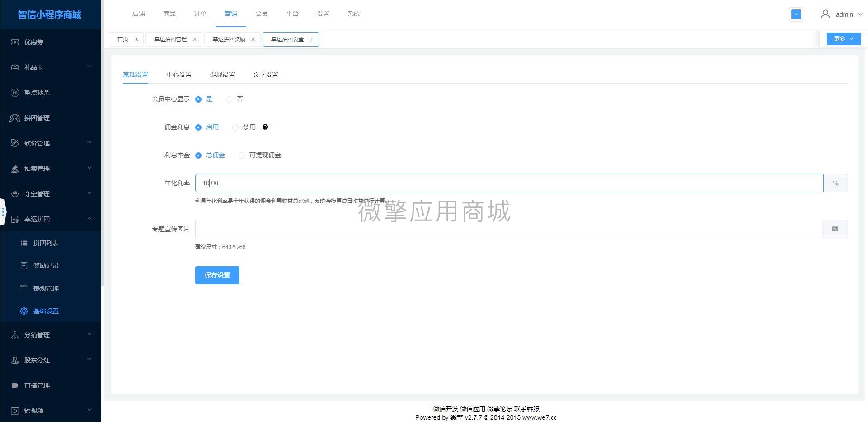Switch to 订单 top menu
Viewport: 868px width, 422px height.
tap(200, 14)
